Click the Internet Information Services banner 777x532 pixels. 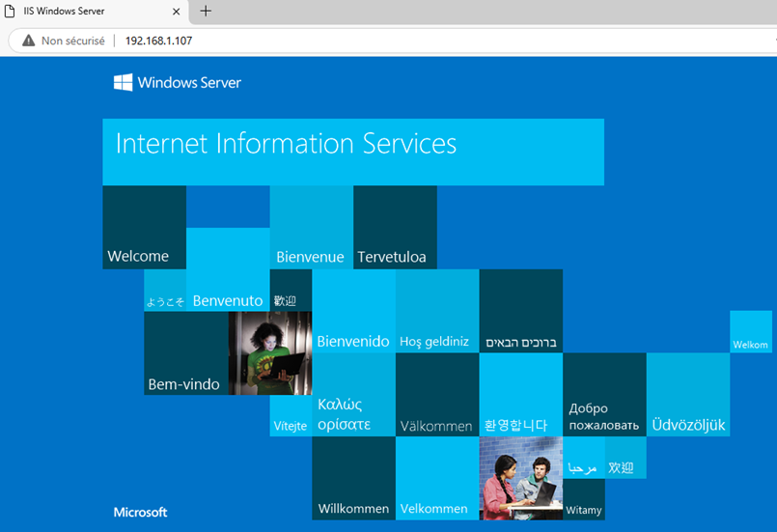(x=353, y=152)
